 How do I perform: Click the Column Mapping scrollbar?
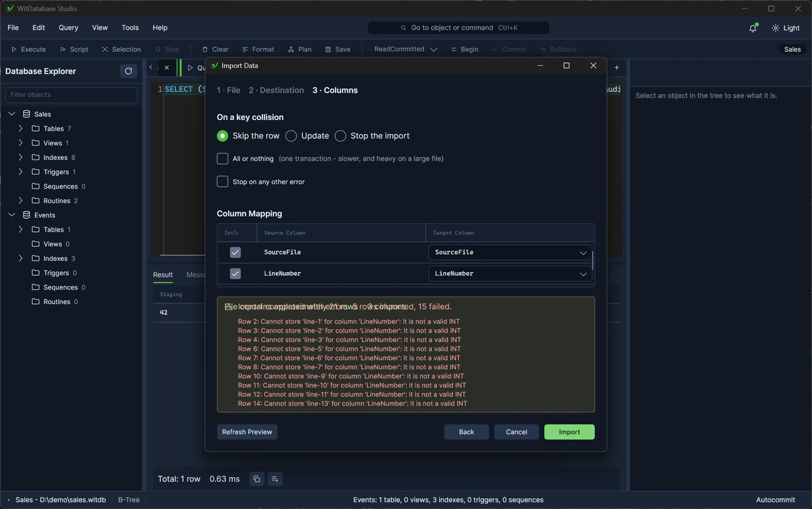coord(593,261)
